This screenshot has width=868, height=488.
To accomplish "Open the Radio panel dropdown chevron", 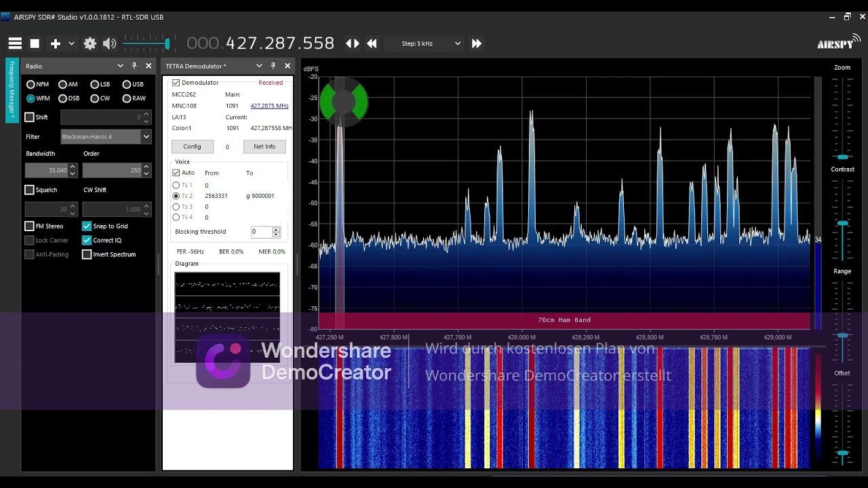I will pos(120,66).
